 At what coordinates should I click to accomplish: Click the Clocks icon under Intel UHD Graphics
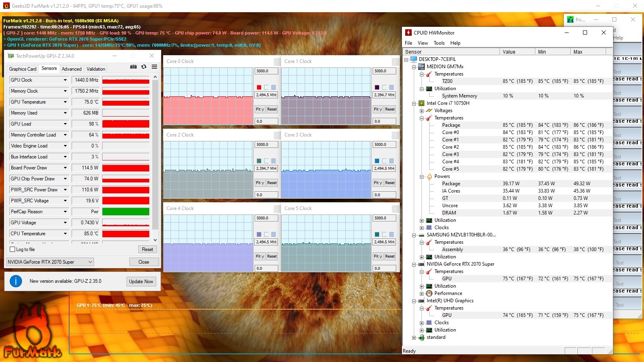429,323
